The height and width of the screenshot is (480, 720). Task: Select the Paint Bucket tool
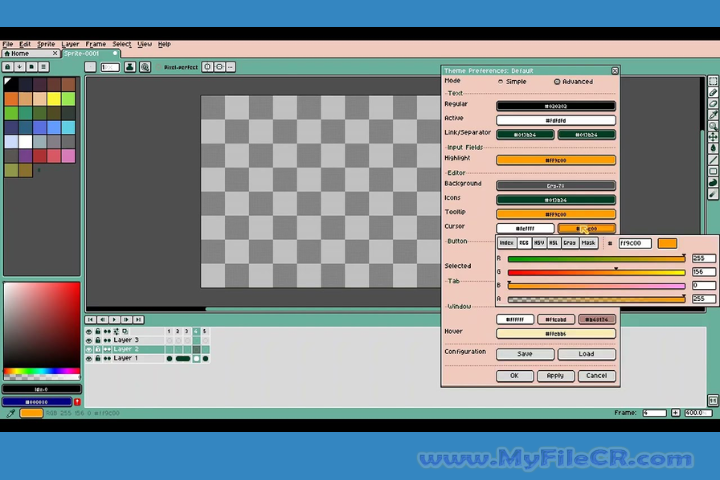click(x=713, y=147)
